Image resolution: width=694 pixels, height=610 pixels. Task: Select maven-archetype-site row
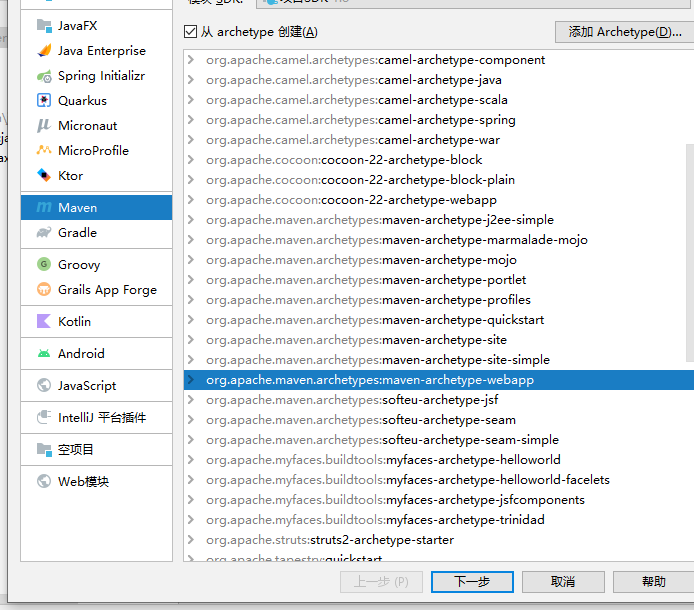439,340
